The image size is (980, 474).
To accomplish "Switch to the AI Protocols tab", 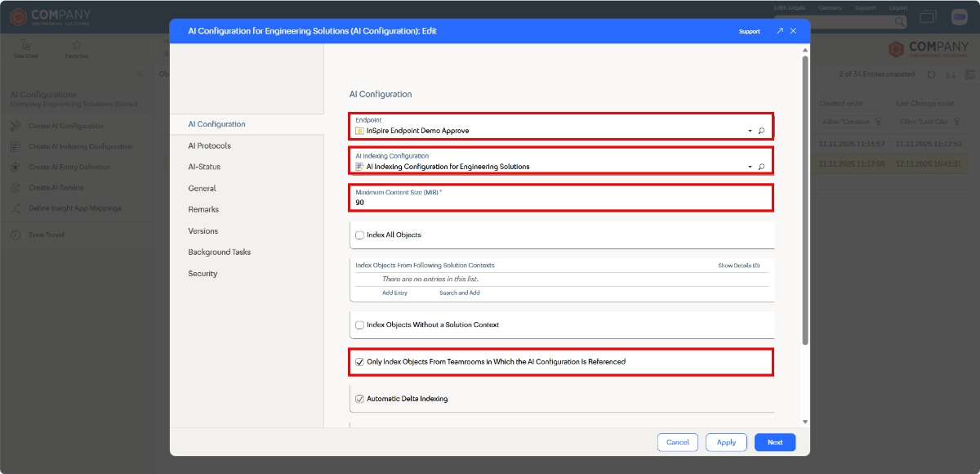I will pos(209,145).
